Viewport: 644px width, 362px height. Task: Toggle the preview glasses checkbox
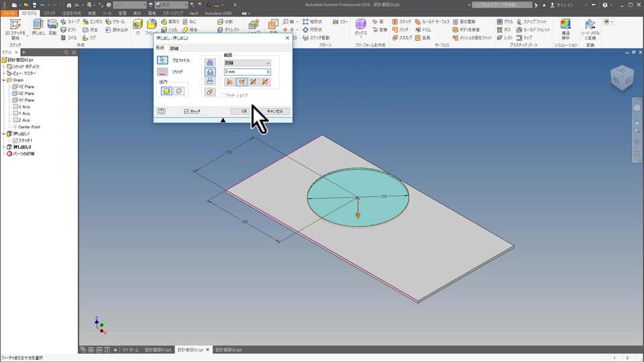186,111
